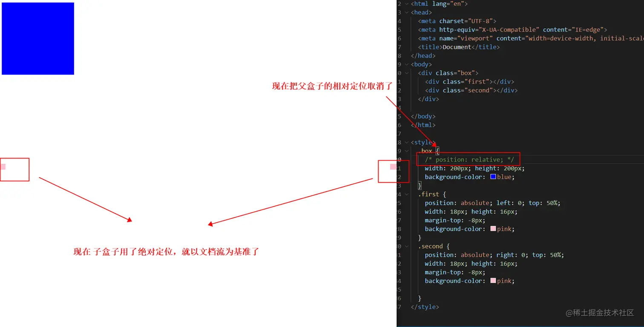This screenshot has width=644, height=327.
Task: Fold the .second CSS rule
Action: click(x=407, y=246)
